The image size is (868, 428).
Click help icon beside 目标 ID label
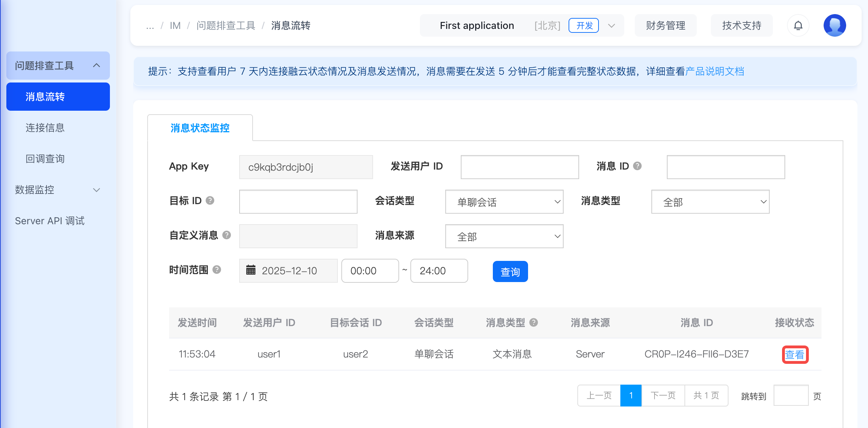[x=210, y=201]
